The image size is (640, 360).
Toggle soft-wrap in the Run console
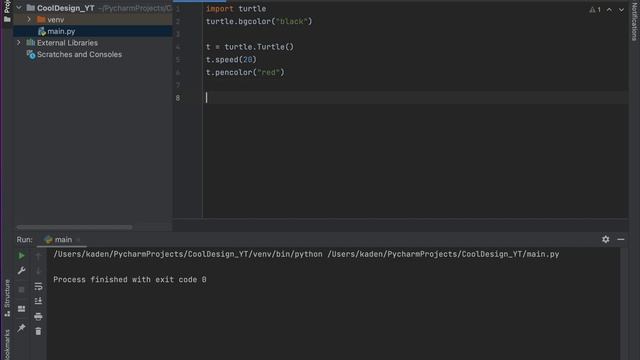pyautogui.click(x=38, y=286)
